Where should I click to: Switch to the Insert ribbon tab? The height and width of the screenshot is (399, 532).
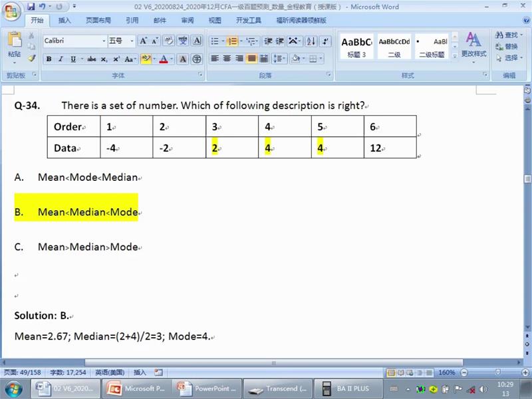tap(65, 21)
